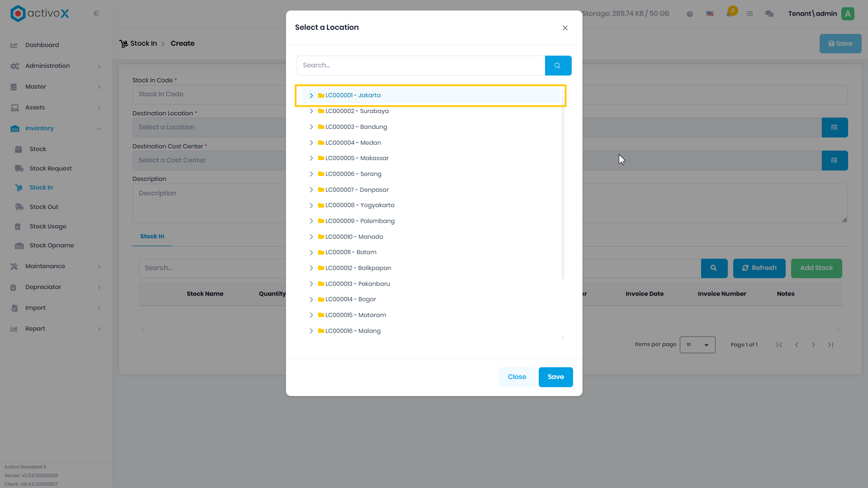
Task: Expand the Depreciator sidebar menu
Action: (x=56, y=287)
